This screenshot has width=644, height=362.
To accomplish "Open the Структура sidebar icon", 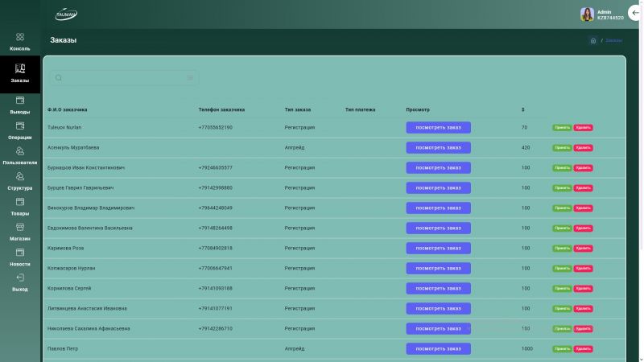I will [20, 176].
